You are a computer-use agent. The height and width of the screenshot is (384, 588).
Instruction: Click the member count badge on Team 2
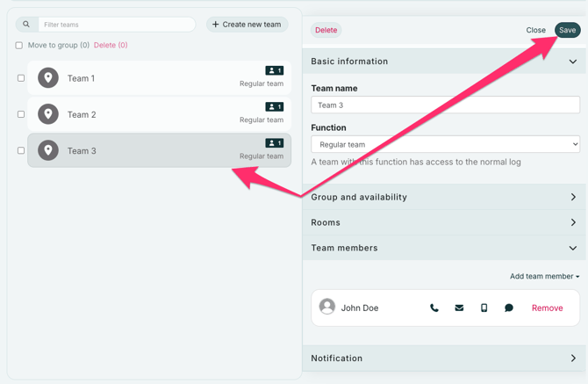pyautogui.click(x=274, y=107)
